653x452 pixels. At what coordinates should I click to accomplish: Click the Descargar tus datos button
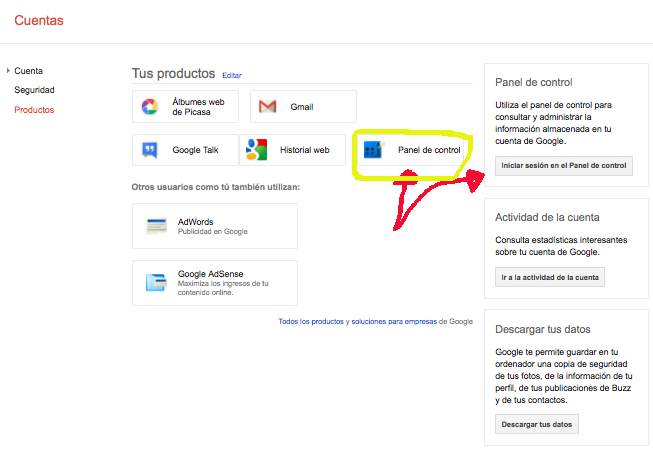click(x=536, y=425)
